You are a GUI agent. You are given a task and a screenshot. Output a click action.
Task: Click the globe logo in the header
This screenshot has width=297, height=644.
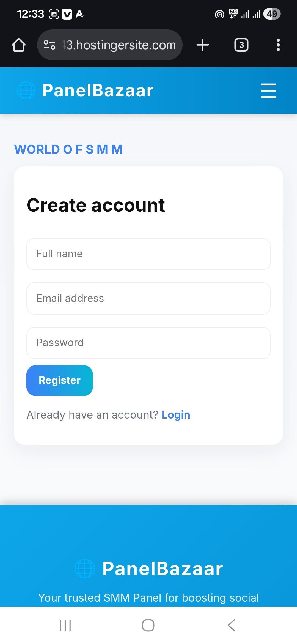coord(26,91)
